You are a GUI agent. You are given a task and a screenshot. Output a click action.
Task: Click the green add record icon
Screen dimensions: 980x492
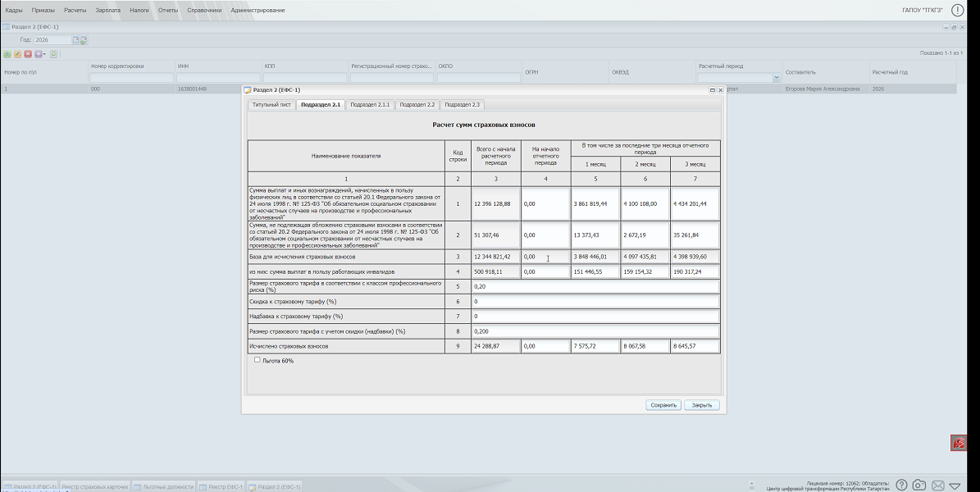[7, 54]
